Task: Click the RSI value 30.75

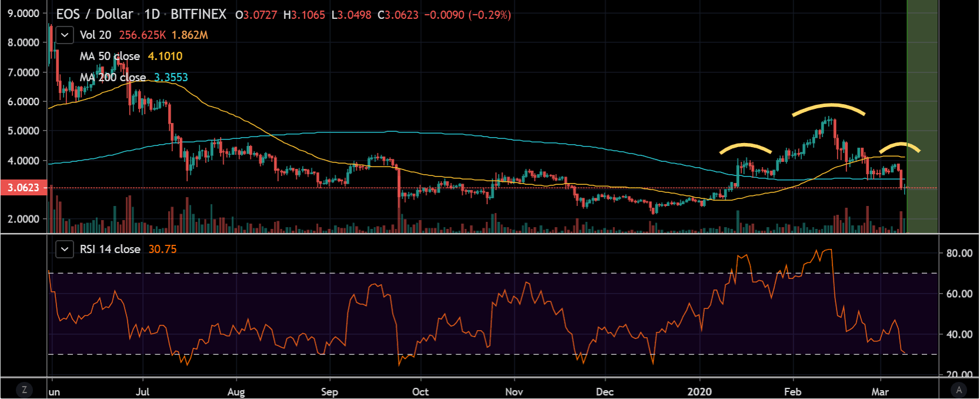Action: [162, 249]
